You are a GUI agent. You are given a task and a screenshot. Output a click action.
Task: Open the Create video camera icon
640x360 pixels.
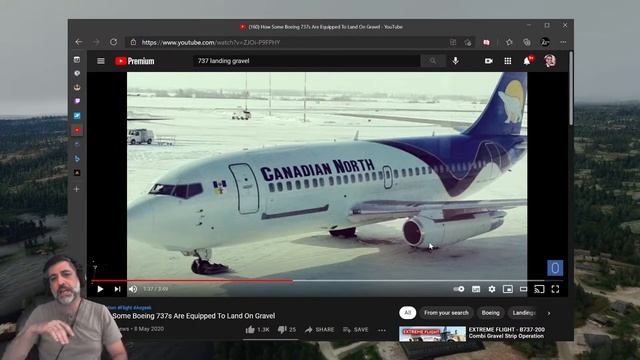point(489,61)
